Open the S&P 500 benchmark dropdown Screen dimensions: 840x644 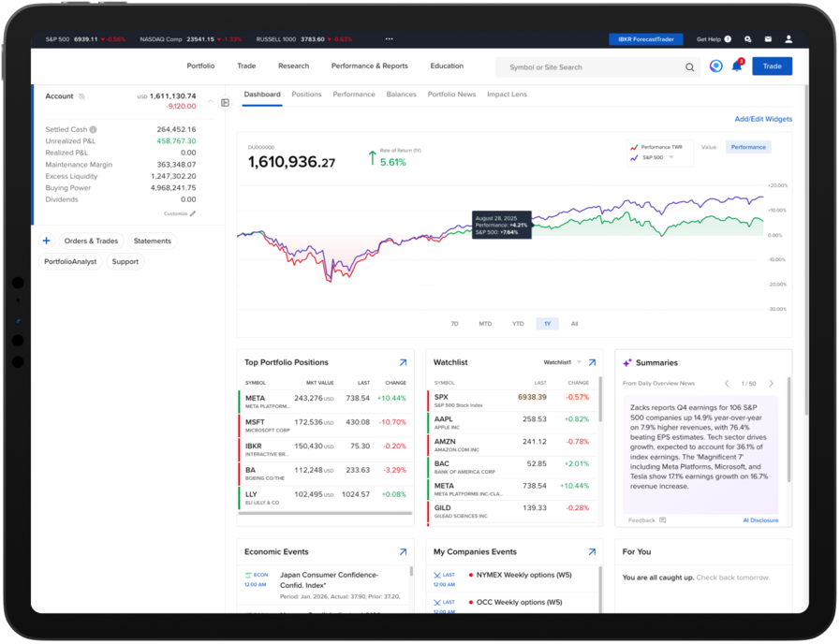(671, 157)
